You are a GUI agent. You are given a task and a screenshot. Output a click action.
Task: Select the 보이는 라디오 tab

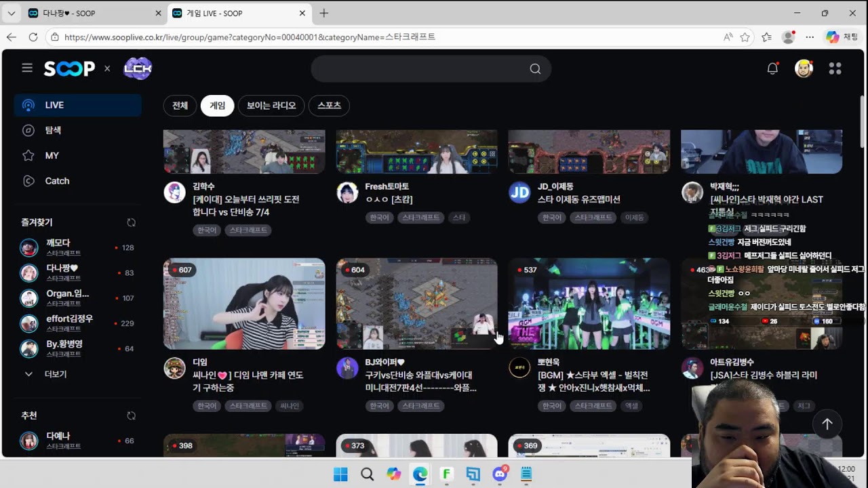coord(271,105)
